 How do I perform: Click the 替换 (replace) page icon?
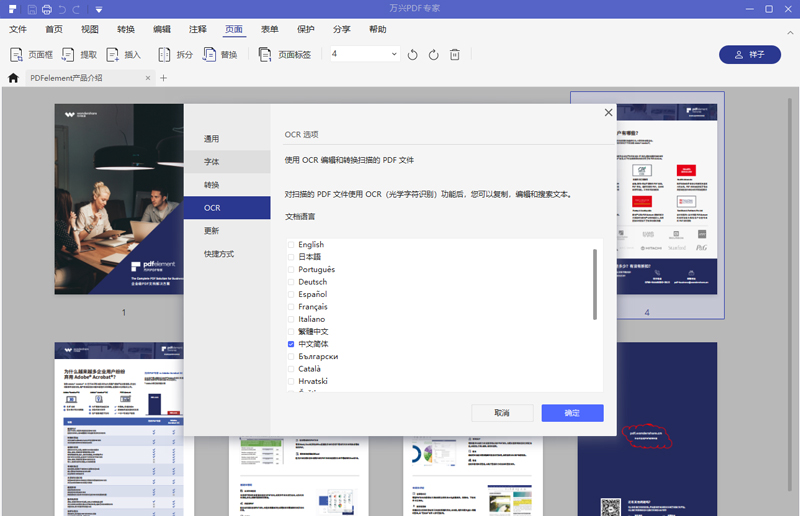pyautogui.click(x=210, y=55)
